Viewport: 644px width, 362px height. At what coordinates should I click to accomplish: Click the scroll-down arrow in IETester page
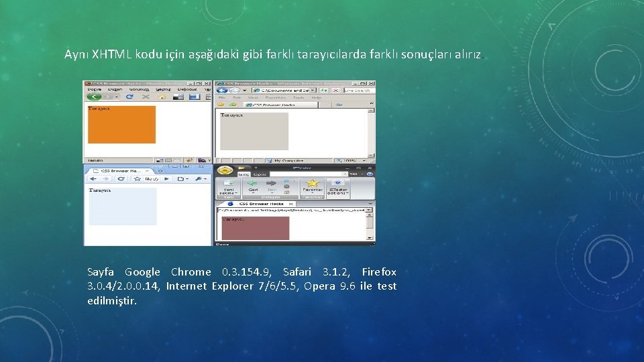coord(369,238)
